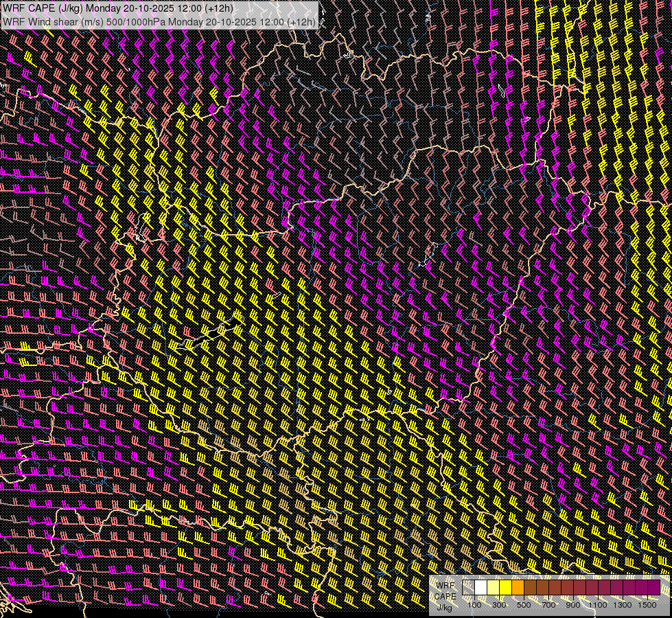Click the 300 label on the CAPE scale
The image size is (672, 618).
[x=499, y=605]
